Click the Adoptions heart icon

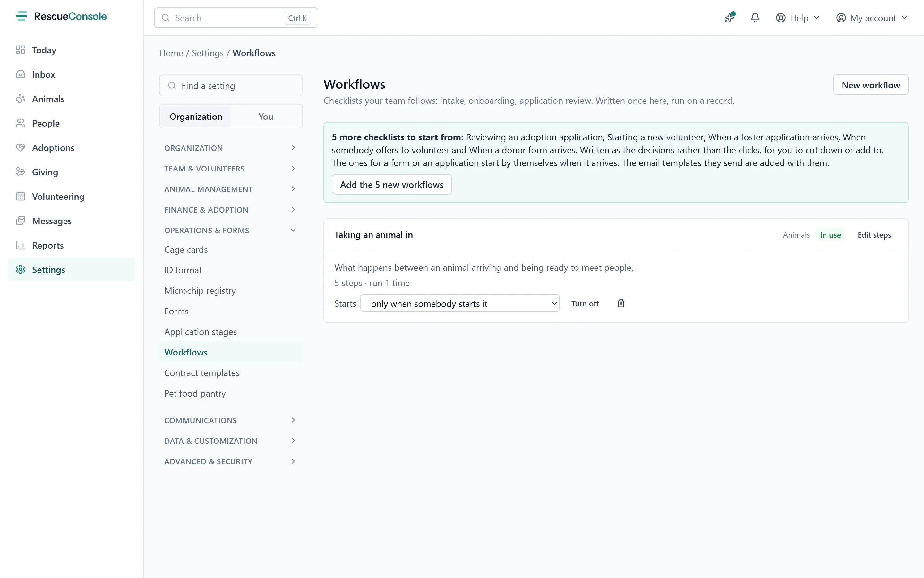tap(21, 148)
